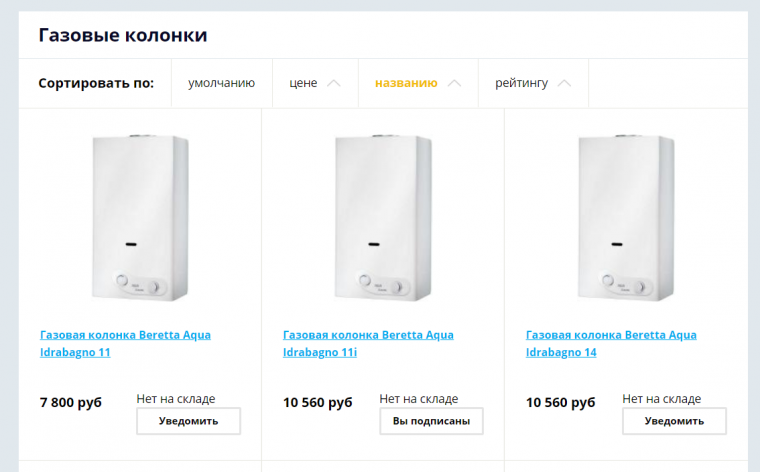Click Уведомить button for Idrabagno 11
Screen dimensions: 760x472
[188, 421]
